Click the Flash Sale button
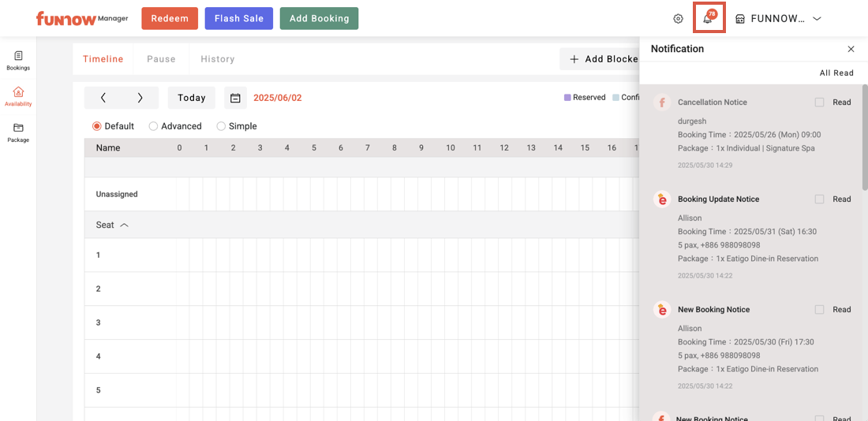The height and width of the screenshot is (421, 868). 238,19
